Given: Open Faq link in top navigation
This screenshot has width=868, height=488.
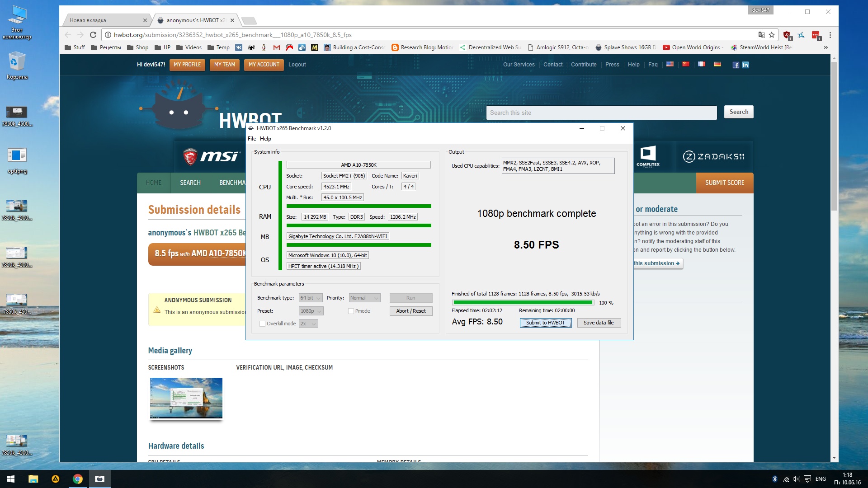Looking at the screenshot, I should [653, 65].
